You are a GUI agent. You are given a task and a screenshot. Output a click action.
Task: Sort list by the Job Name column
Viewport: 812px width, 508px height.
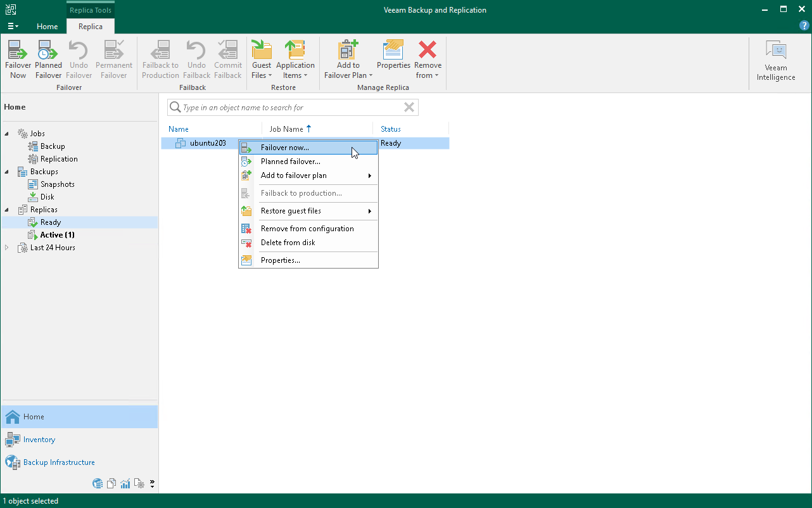pyautogui.click(x=290, y=129)
